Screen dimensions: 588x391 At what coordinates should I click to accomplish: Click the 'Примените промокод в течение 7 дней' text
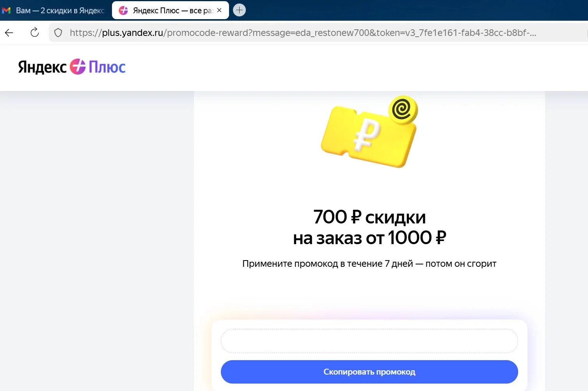[x=327, y=264]
